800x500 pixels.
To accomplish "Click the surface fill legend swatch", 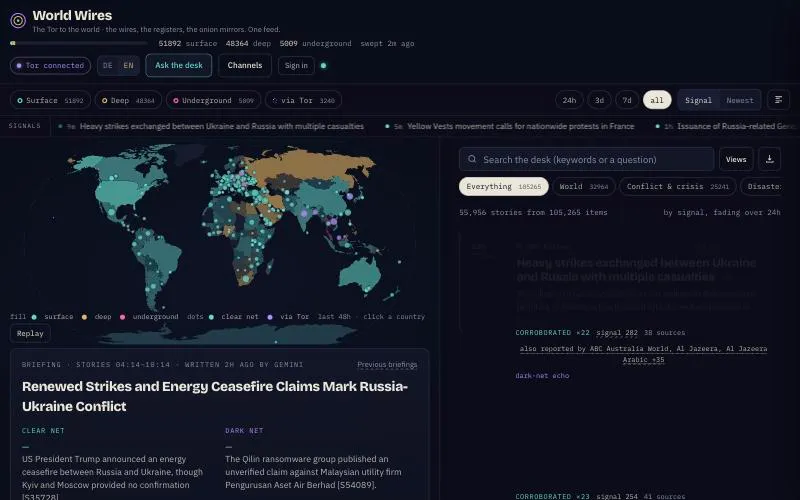I will click(34, 317).
